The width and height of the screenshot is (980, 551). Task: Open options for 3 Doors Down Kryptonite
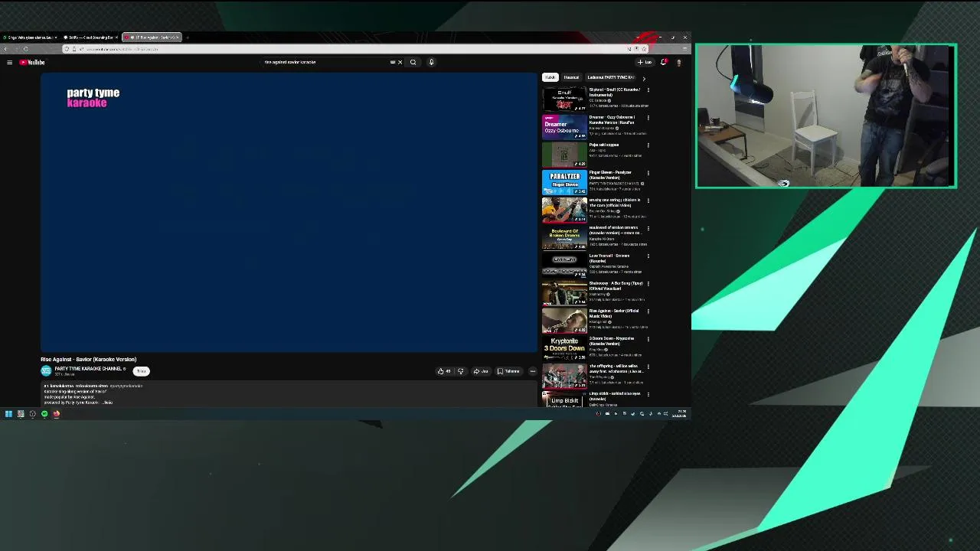click(648, 339)
